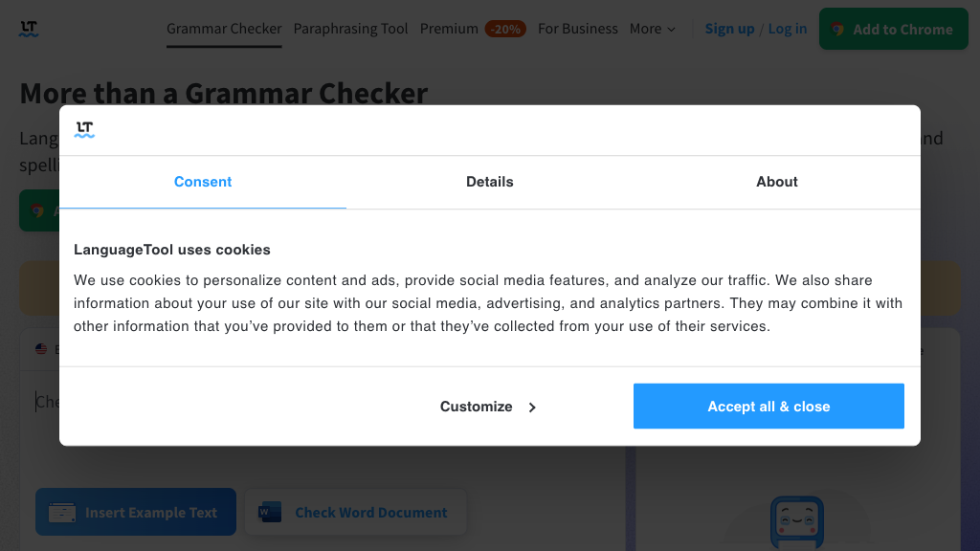The image size is (980, 551).
Task: Go to Paraphrasing Tool page
Action: (x=350, y=29)
